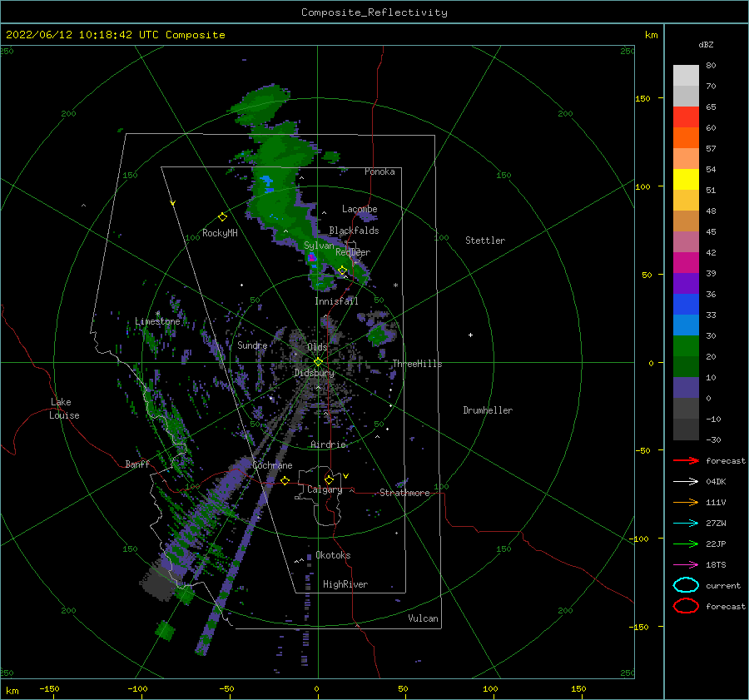Click the orange 111V arrow icon
Viewport: 749px width, 700px height.
click(686, 502)
